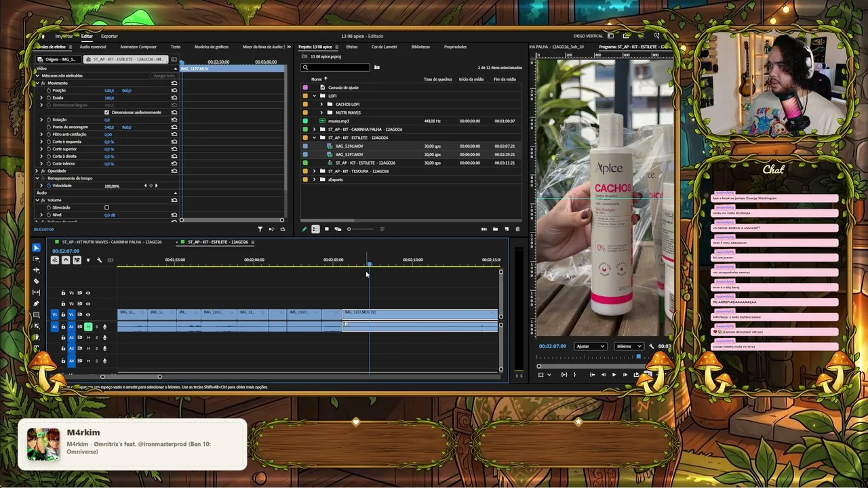Image resolution: width=868 pixels, height=488 pixels.
Task: Toggle Dimensionar uniformemente checkbox
Action: pos(106,112)
